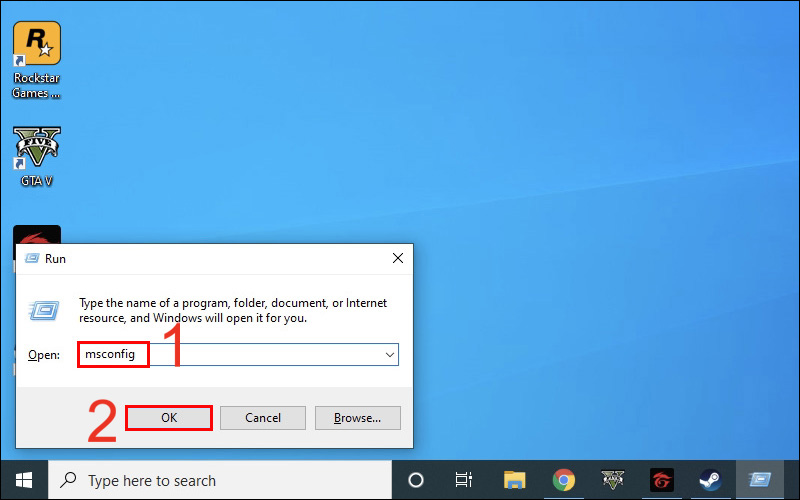Click the Run dialog description text
800x500 pixels.
(233, 310)
